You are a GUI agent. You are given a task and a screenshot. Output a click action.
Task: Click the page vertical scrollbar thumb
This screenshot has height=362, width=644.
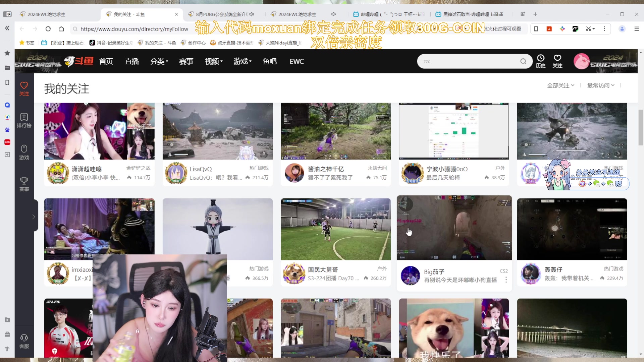tap(641, 127)
